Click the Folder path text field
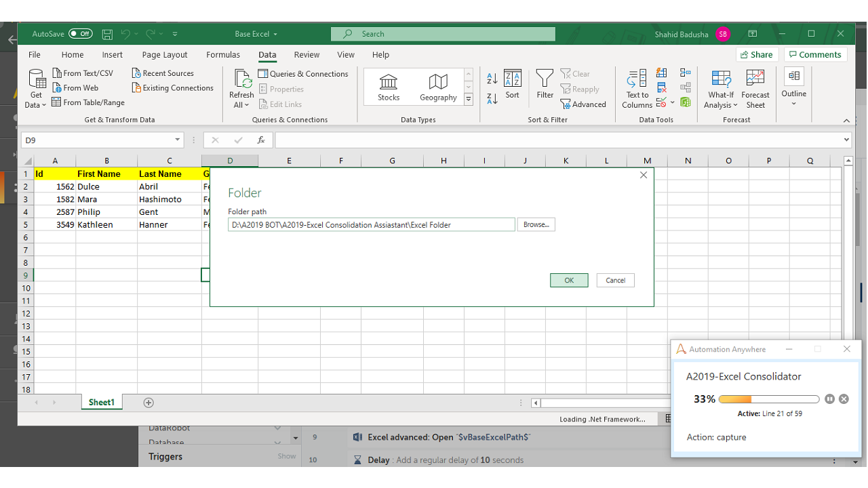This screenshot has height=488, width=868. point(371,225)
